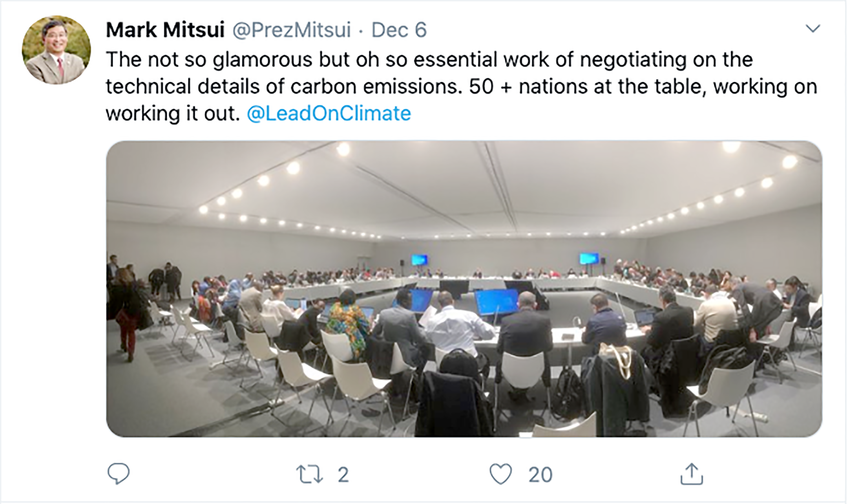The image size is (849, 504).
Task: Share the tweet using the upload icon
Action: (691, 474)
